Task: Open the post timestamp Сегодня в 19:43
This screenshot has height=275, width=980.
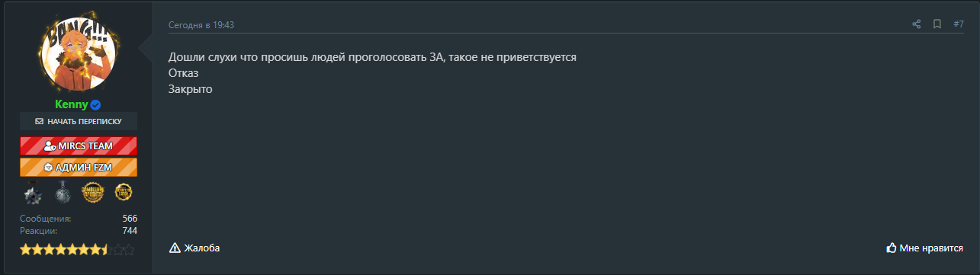Action: [201, 25]
